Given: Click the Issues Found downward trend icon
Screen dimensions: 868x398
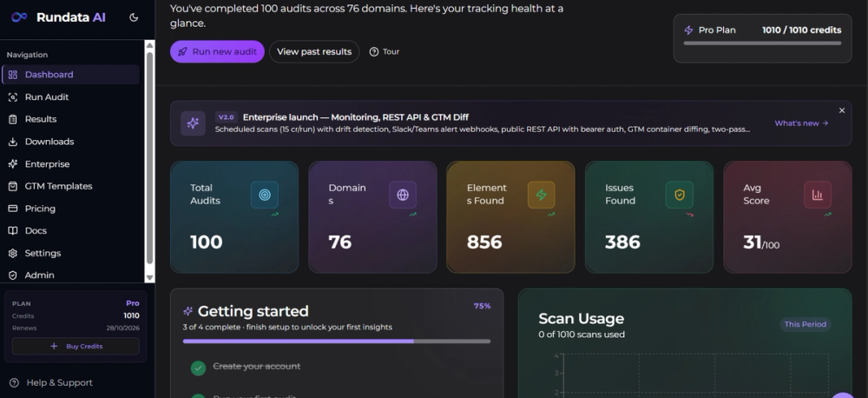Looking at the screenshot, I should coord(690,215).
